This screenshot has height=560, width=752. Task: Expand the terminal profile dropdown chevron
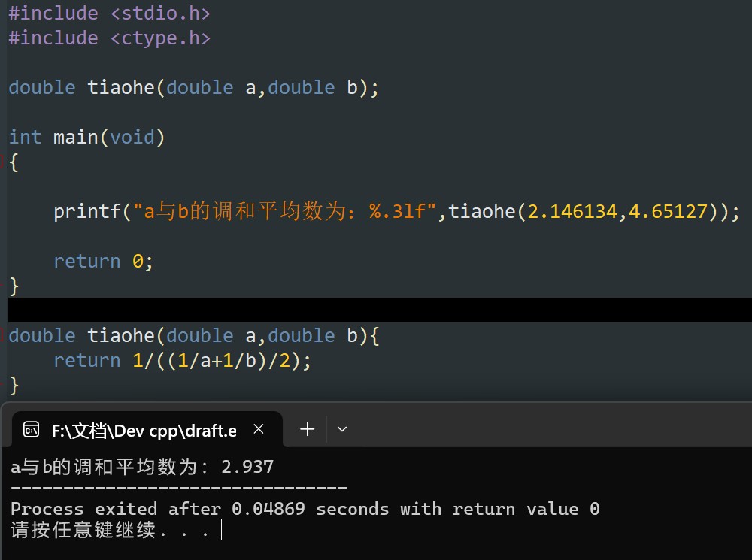pos(342,429)
